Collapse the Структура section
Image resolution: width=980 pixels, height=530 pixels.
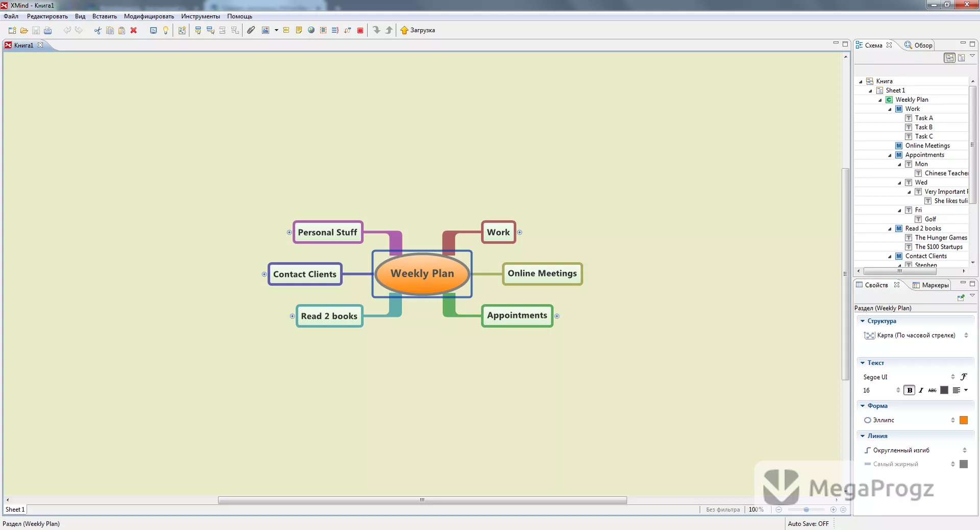click(x=863, y=321)
